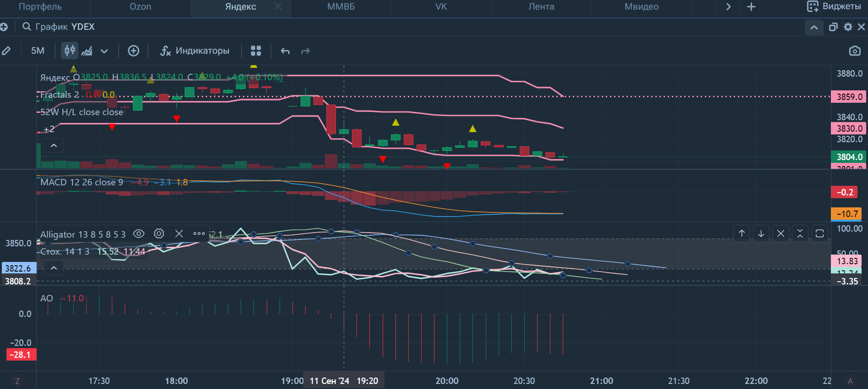
Task: Open chart type dropdown arrow
Action: (x=104, y=51)
